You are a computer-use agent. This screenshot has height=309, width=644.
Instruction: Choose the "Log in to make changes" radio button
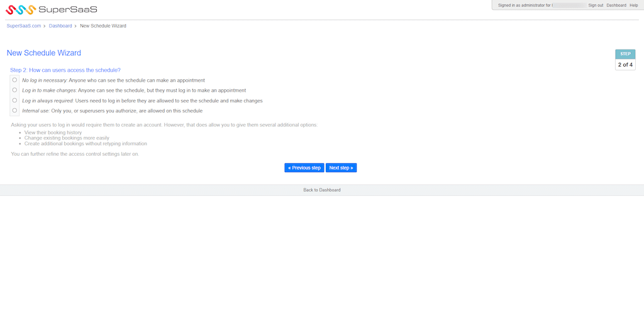pyautogui.click(x=15, y=90)
